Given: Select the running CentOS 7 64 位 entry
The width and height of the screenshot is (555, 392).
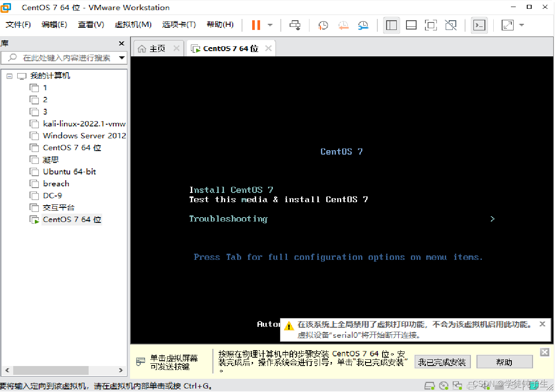Looking at the screenshot, I should 72,219.
